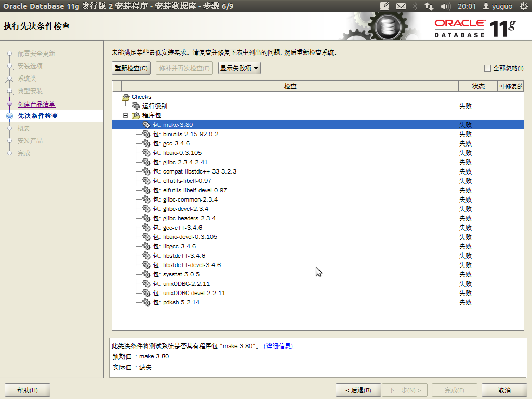
Task: Click the 检查 column header
Action: (x=290, y=86)
